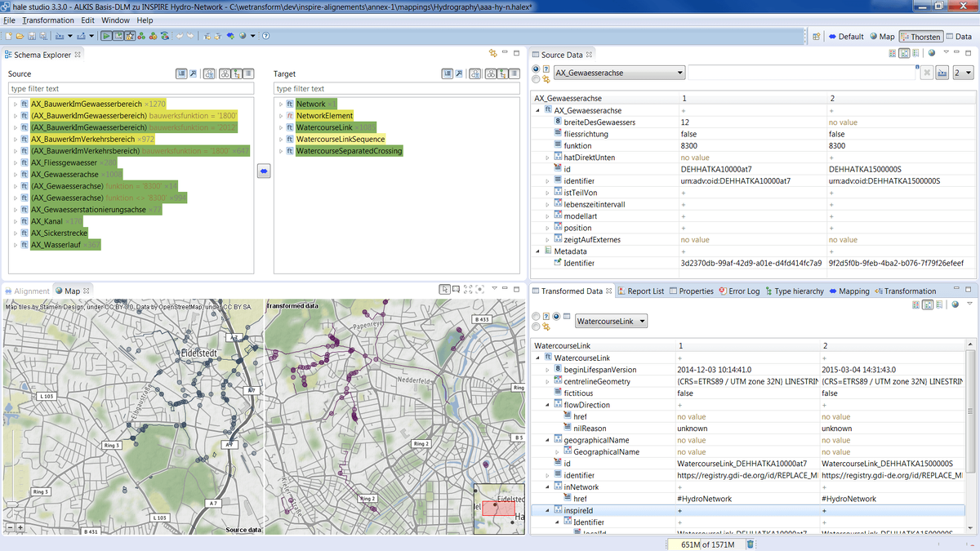Click the Redo toolbar arrow
The width and height of the screenshot is (980, 551).
(190, 36)
